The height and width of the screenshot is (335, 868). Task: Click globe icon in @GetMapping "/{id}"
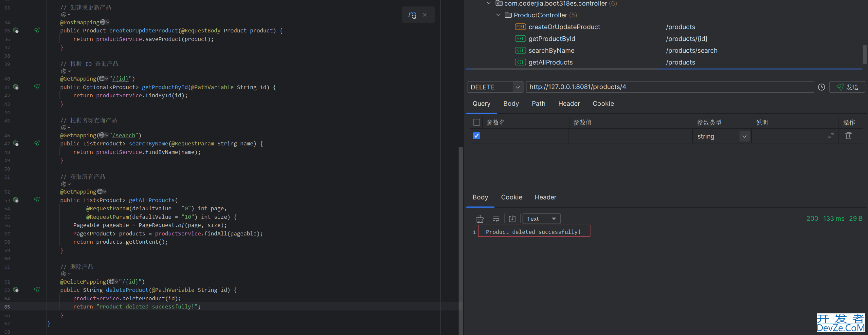102,79
